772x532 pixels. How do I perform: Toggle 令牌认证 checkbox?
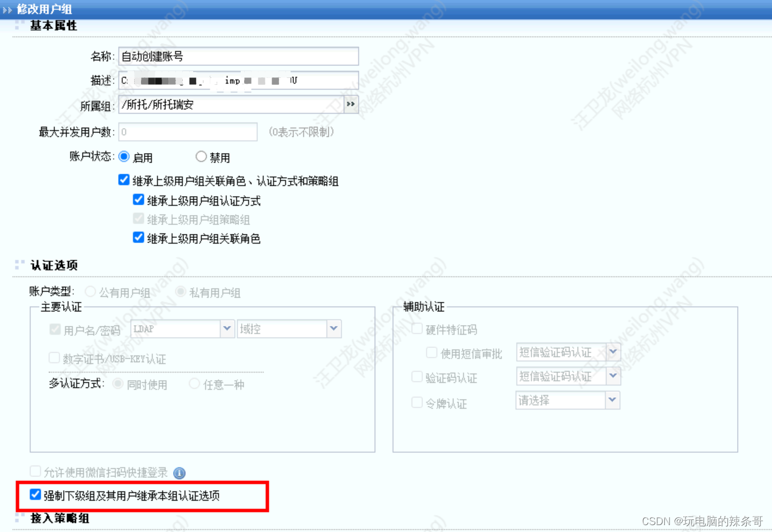coord(417,402)
